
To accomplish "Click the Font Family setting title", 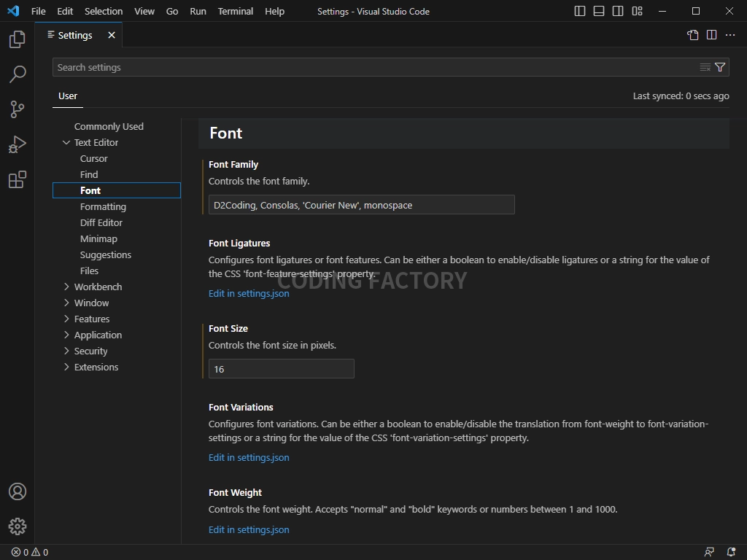I will pyautogui.click(x=233, y=164).
